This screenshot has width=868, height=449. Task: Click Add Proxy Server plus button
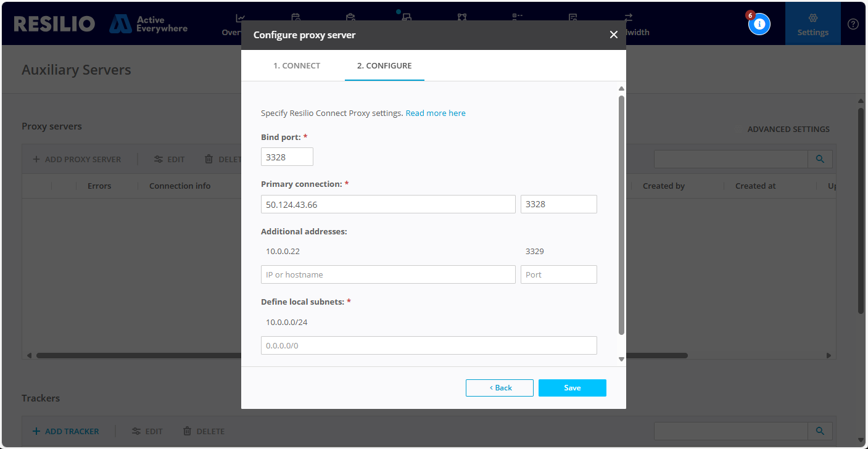click(x=76, y=159)
